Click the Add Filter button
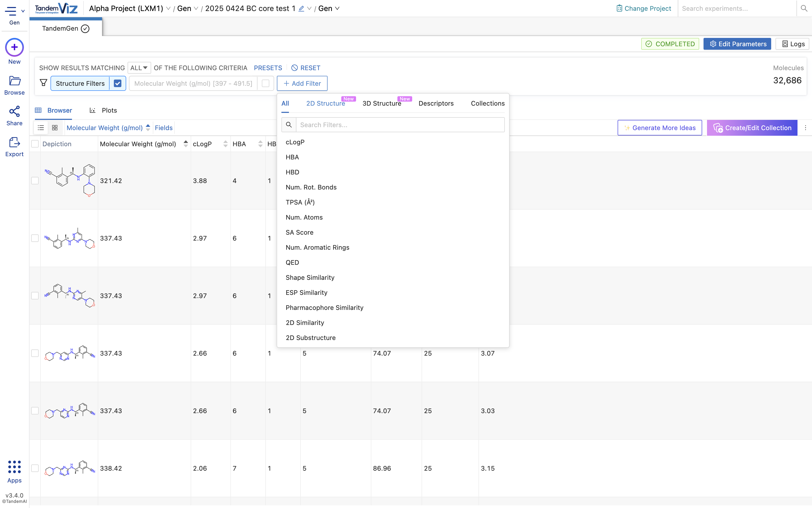Viewport: 812px width, 508px height. pos(302,83)
